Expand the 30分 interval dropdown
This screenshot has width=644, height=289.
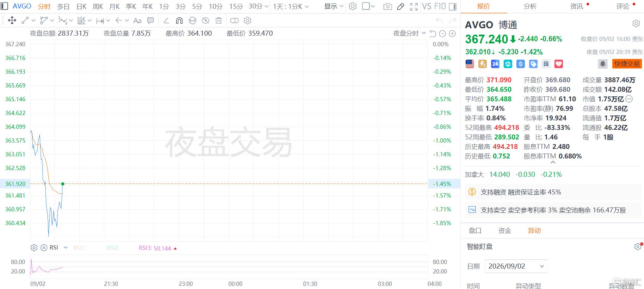(x=266, y=7)
